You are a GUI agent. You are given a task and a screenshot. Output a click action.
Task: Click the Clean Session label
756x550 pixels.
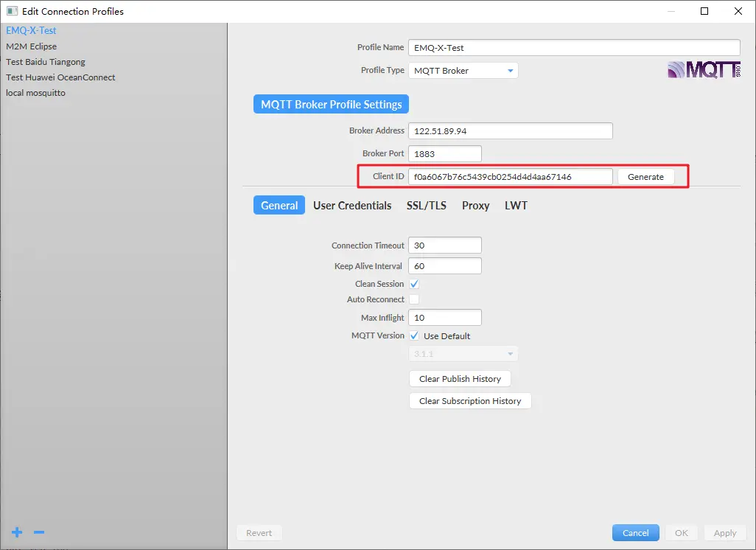coord(379,284)
